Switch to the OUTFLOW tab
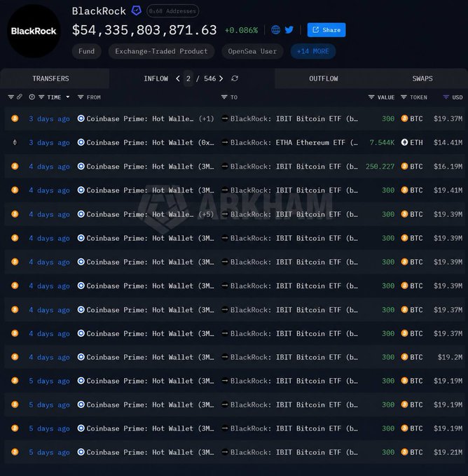The height and width of the screenshot is (476, 468). tap(324, 78)
